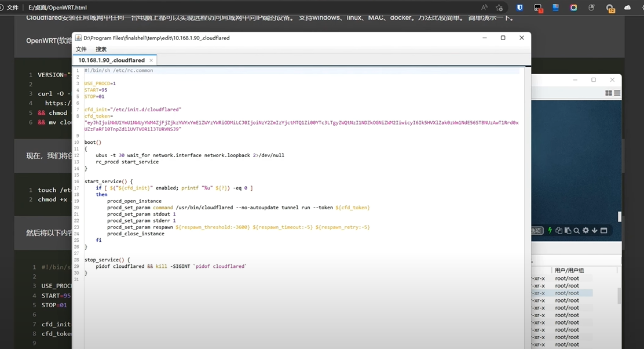The image size is (644, 349).
Task: Click START=95 in the background webpage
Action: tap(56, 296)
